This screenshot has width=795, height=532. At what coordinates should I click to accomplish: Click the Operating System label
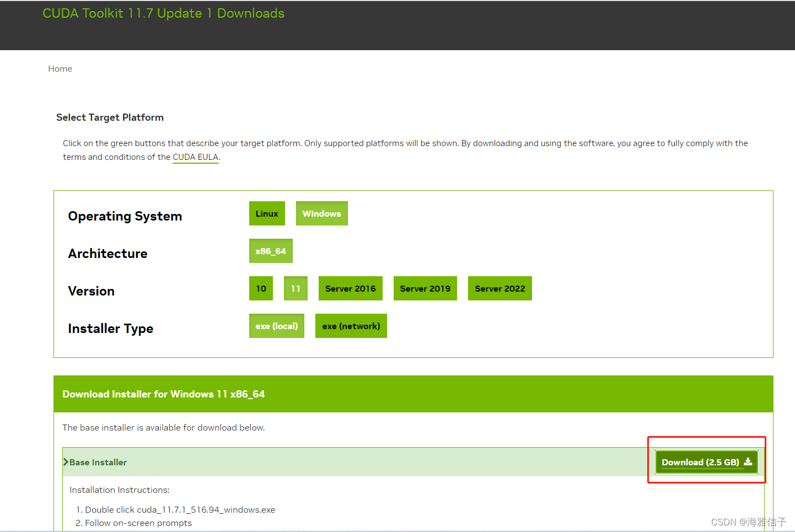point(125,216)
